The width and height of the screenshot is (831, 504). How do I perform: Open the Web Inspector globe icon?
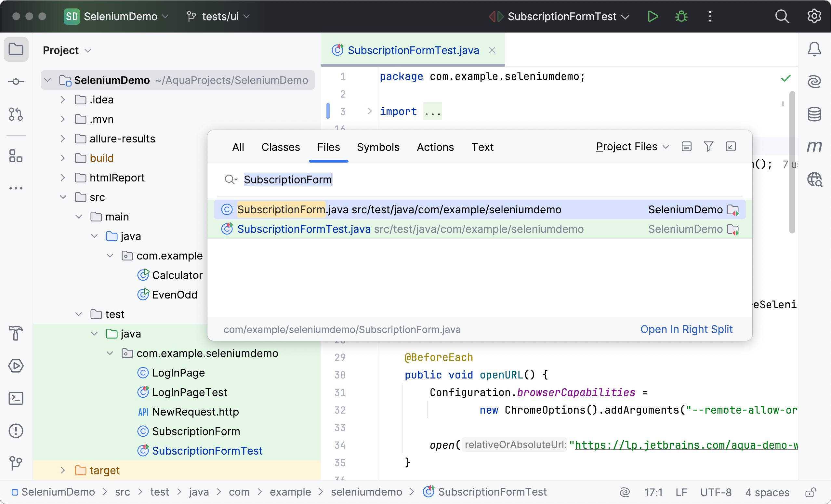click(814, 179)
